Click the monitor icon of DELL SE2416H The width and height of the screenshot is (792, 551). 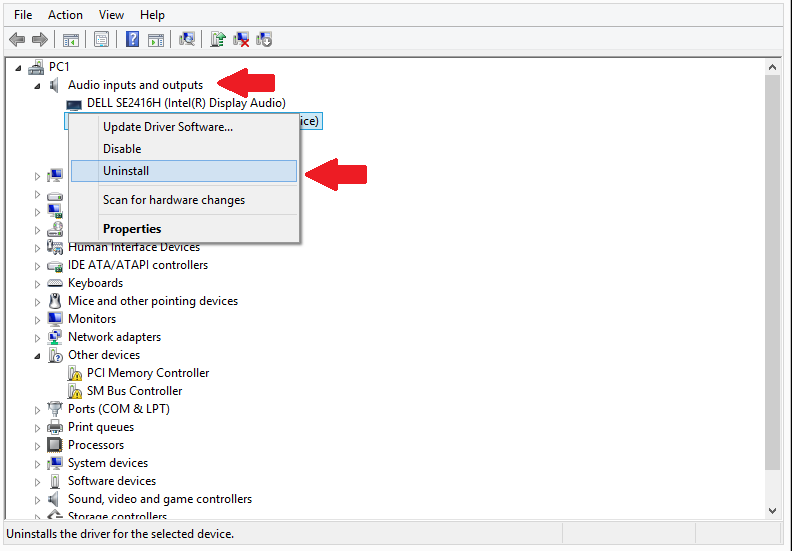74,104
